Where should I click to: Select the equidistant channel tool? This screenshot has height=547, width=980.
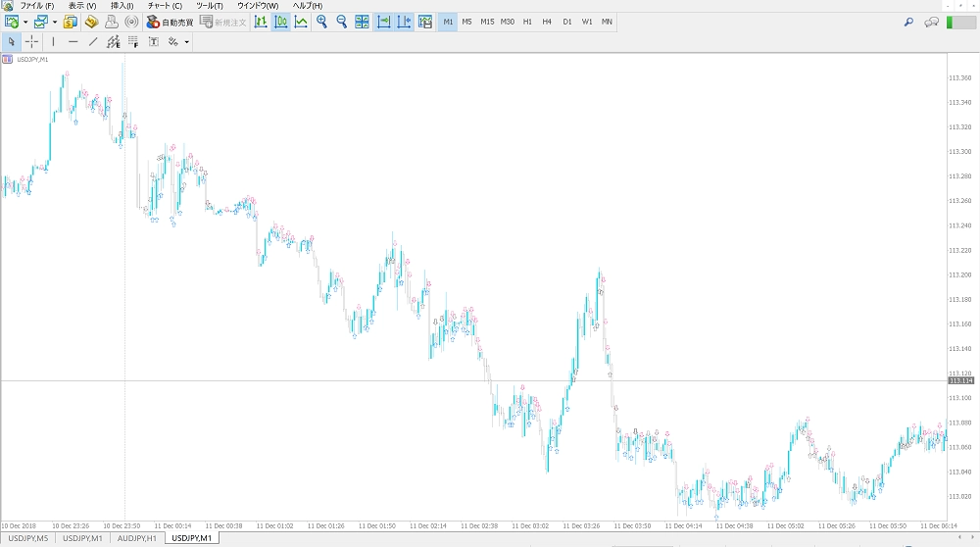click(113, 42)
